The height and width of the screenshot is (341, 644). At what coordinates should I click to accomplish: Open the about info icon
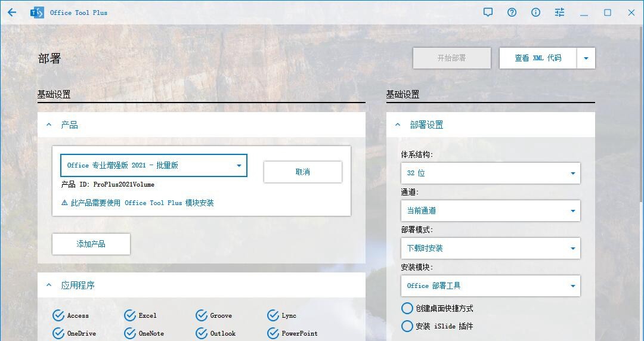[535, 13]
